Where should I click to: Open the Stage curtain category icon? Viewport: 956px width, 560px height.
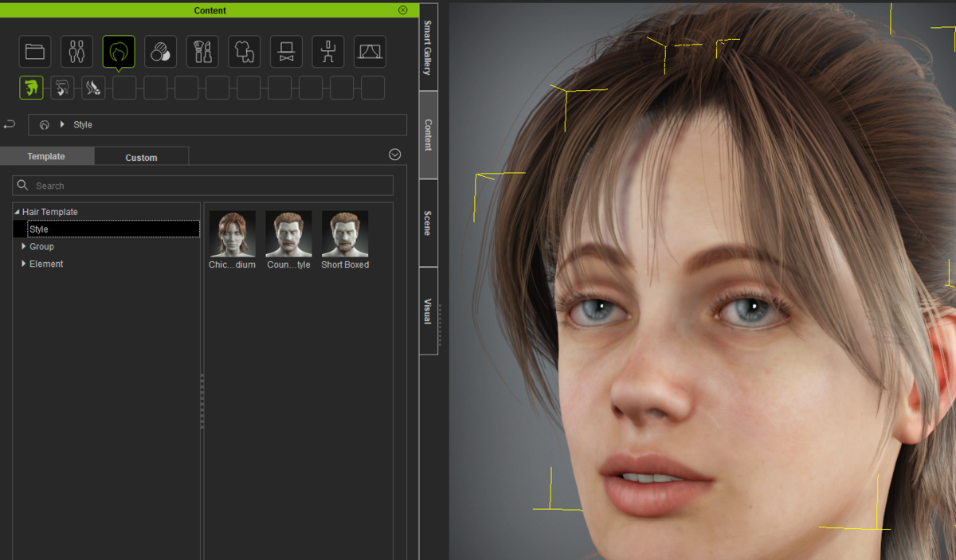[x=370, y=52]
